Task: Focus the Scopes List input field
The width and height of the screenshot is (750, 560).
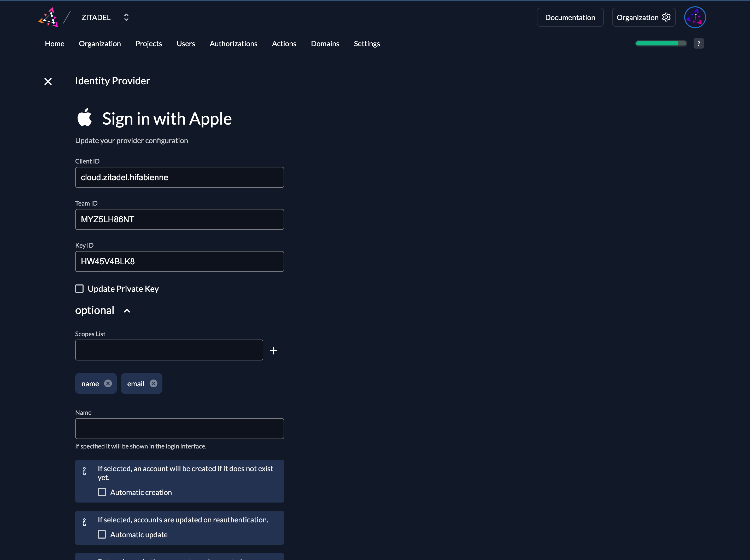Action: 169,350
